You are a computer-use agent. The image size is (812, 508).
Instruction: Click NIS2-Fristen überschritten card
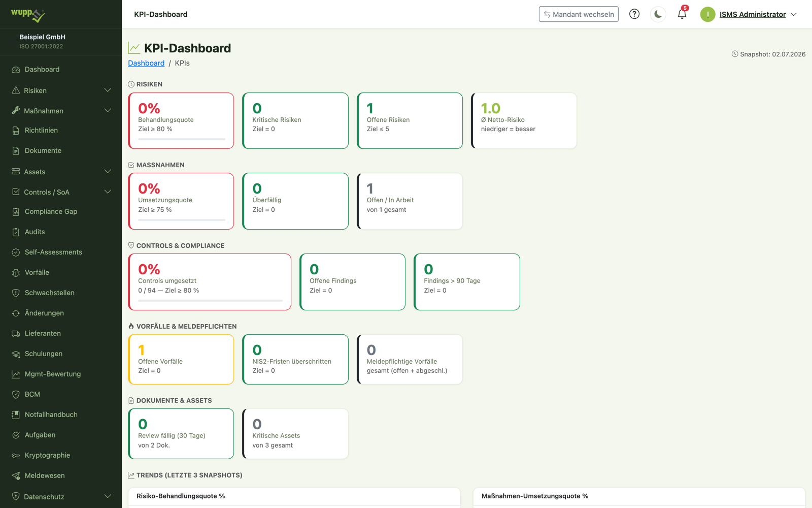295,359
